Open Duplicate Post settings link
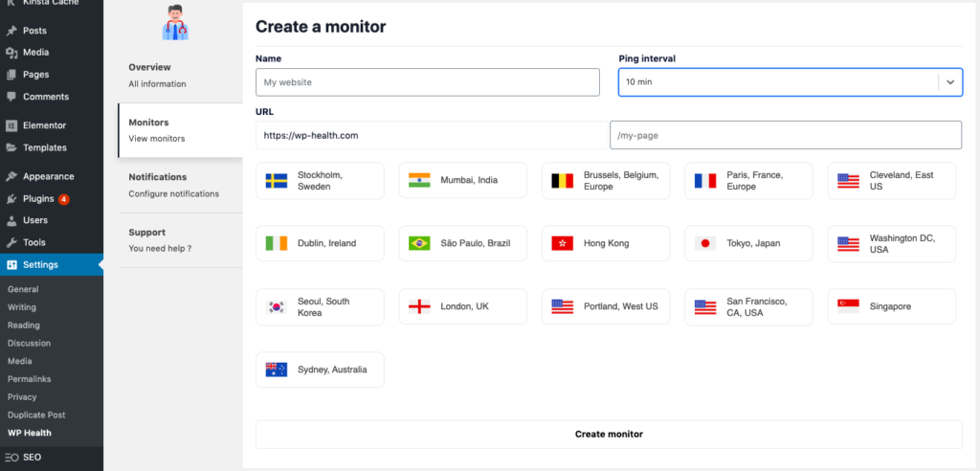980x471 pixels. click(x=36, y=415)
